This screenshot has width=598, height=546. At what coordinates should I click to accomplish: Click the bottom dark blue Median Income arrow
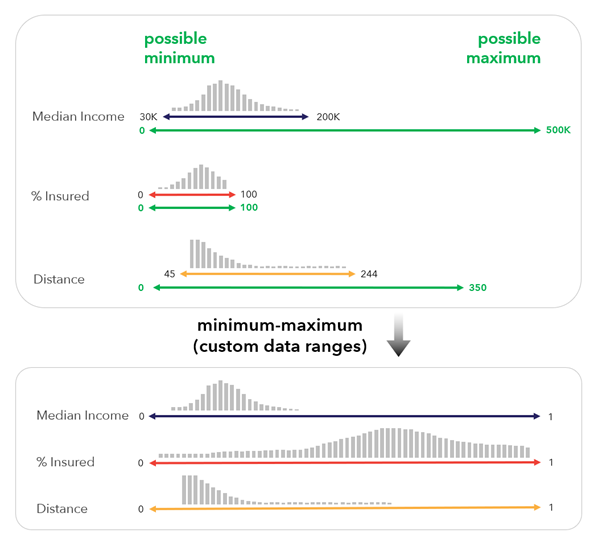coord(344,416)
